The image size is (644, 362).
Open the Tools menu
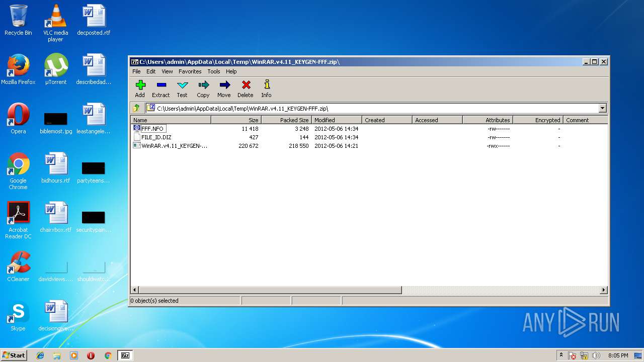[214, 71]
